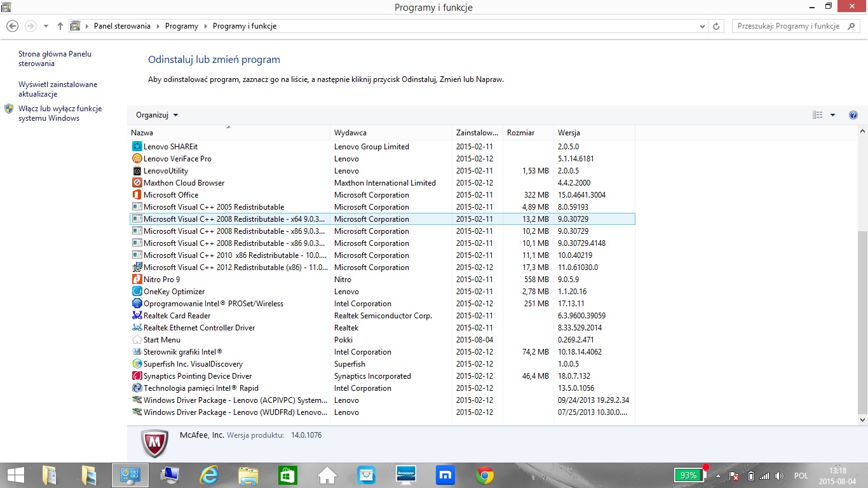The image size is (868, 488).
Task: Click the Lenovo SHAREit icon in the program list
Action: pos(137,147)
